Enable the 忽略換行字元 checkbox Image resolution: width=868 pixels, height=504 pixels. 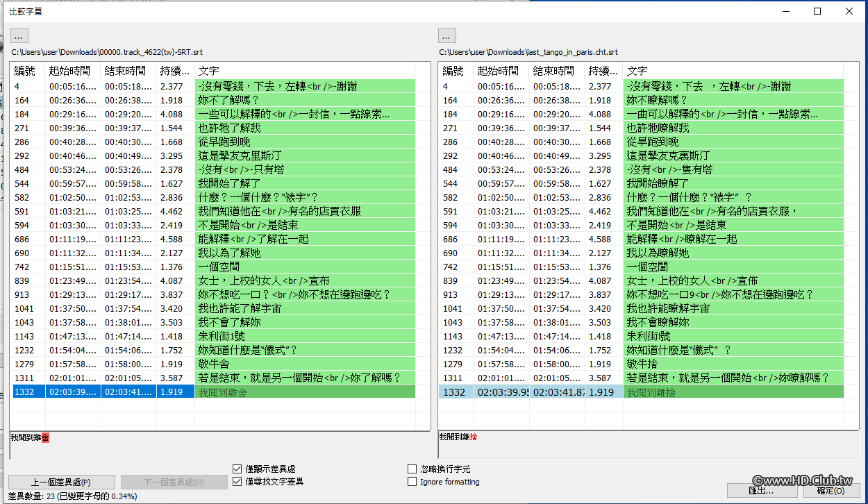pos(412,469)
